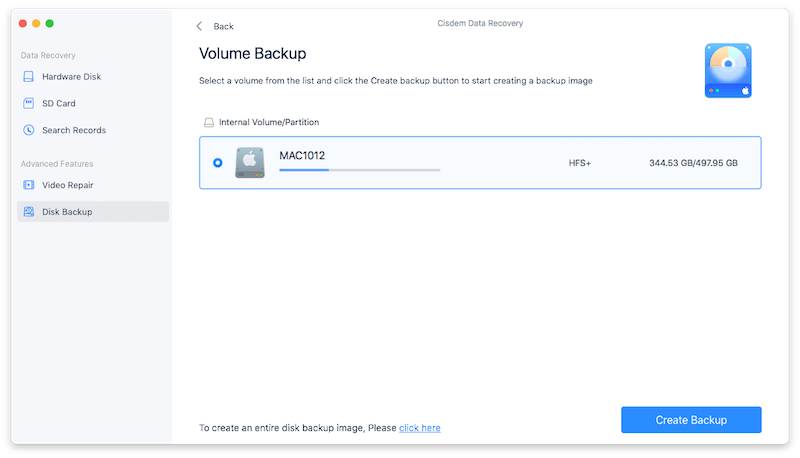The width and height of the screenshot is (800, 458).
Task: Click the MAC1012 storage usage bar
Action: [x=359, y=170]
